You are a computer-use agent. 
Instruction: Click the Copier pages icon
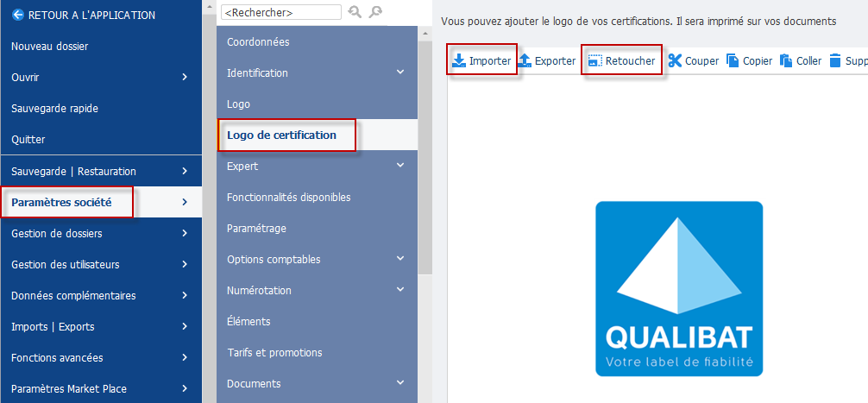coord(733,60)
